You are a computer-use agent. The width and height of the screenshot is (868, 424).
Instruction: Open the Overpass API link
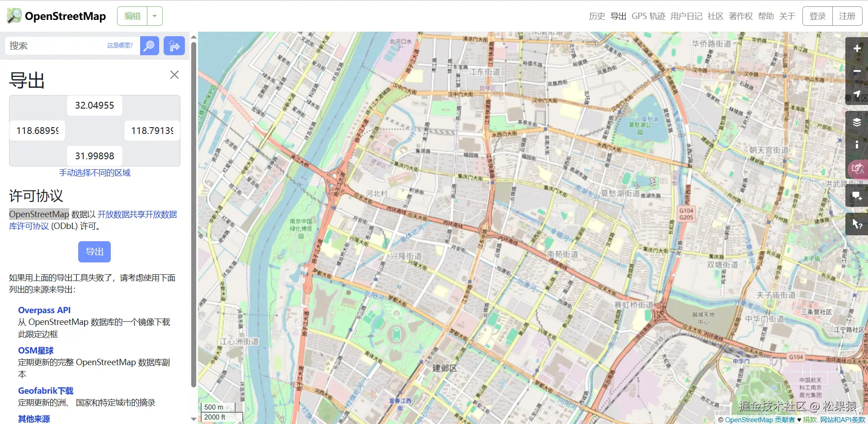coord(44,310)
